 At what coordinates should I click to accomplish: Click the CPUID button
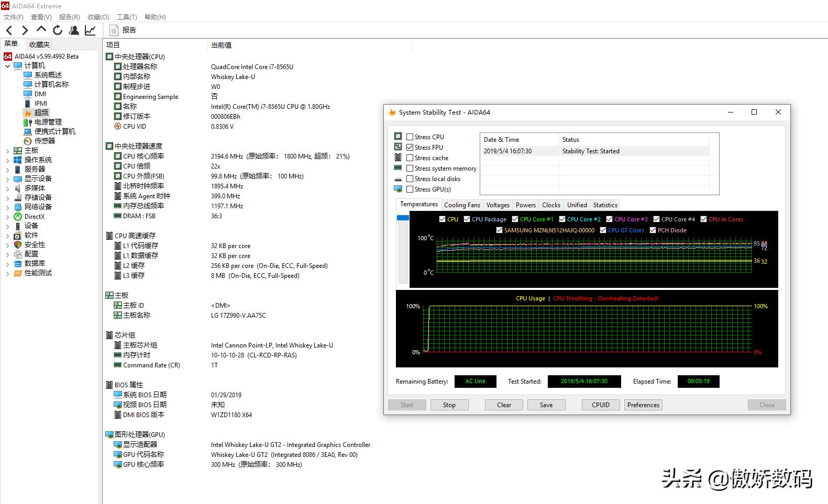coord(601,405)
